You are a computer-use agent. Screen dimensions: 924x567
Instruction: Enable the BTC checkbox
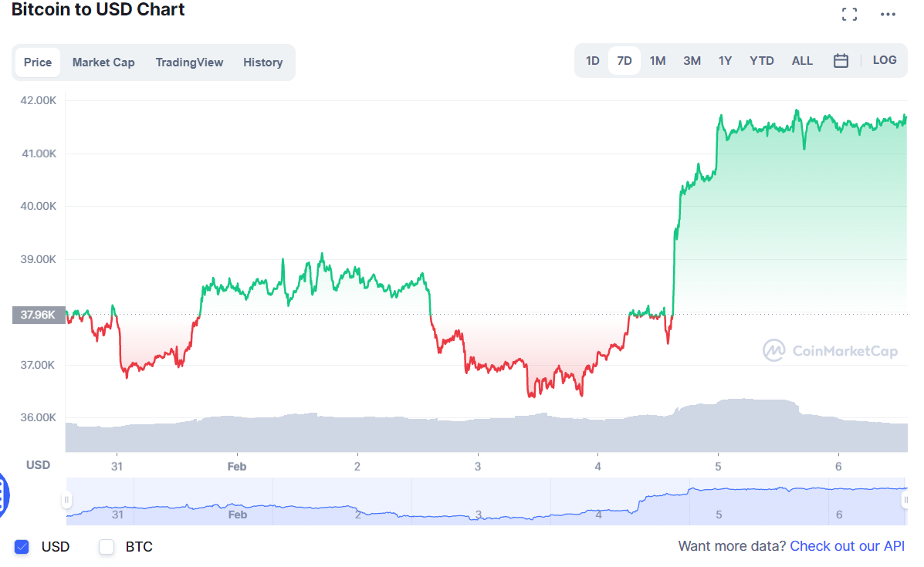click(106, 546)
